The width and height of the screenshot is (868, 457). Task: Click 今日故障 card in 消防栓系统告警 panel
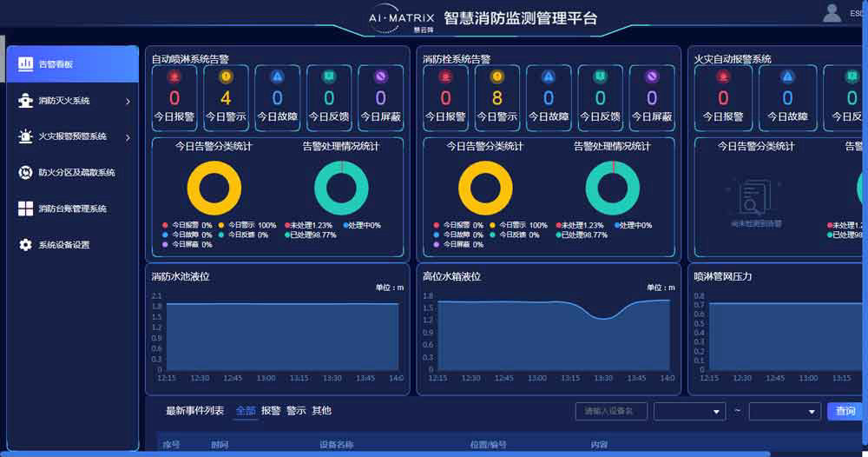coord(549,96)
